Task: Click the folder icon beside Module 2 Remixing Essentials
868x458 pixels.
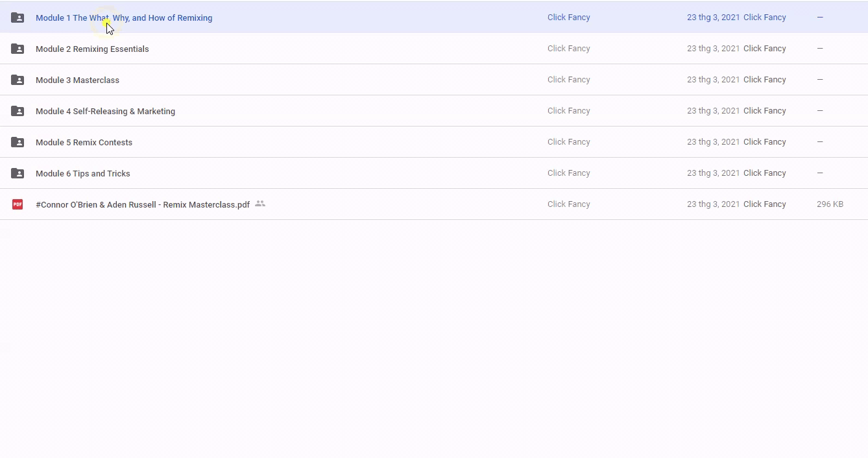Action: (x=18, y=49)
